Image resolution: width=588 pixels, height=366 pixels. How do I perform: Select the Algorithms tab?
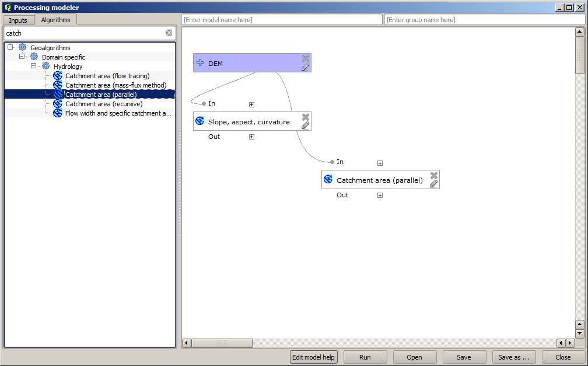[x=55, y=20]
